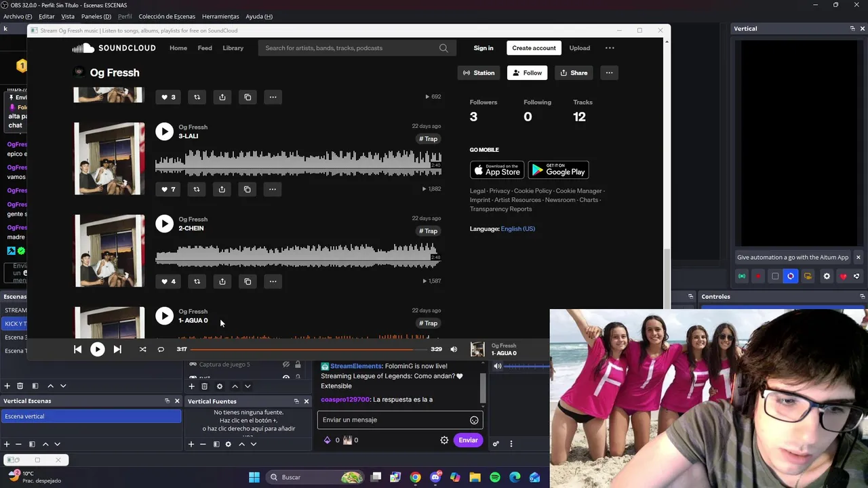
Task: Open the SoundCloud Library tab
Action: (x=233, y=48)
